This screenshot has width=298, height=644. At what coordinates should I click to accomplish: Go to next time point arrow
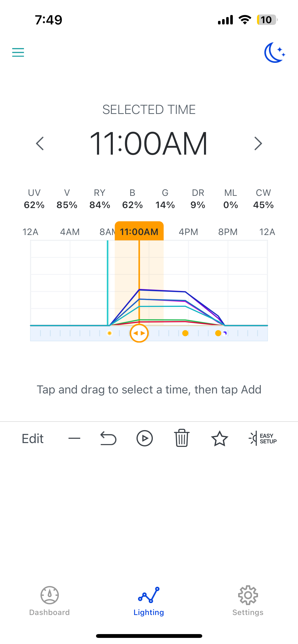point(258,144)
